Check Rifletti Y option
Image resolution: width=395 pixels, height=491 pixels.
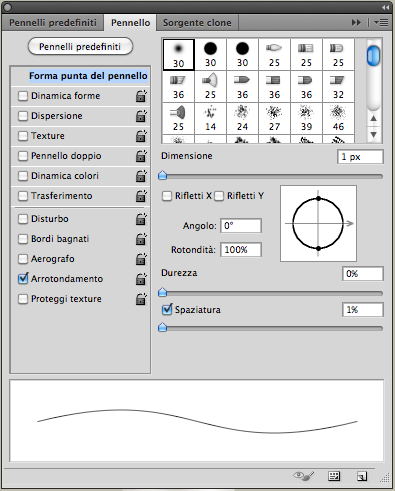(219, 196)
